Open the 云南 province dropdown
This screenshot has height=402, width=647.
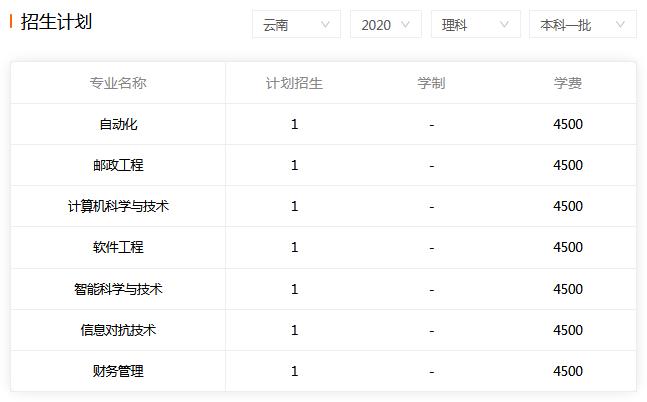pyautogui.click(x=296, y=25)
